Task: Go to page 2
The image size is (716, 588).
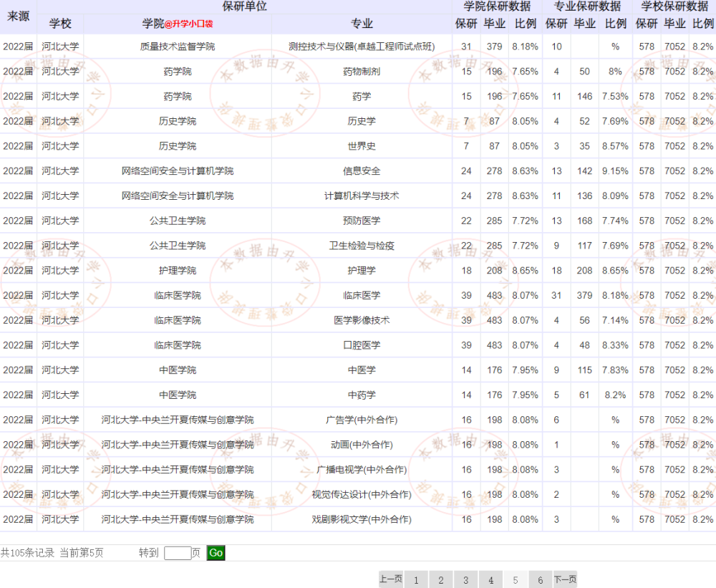Action: point(440,580)
